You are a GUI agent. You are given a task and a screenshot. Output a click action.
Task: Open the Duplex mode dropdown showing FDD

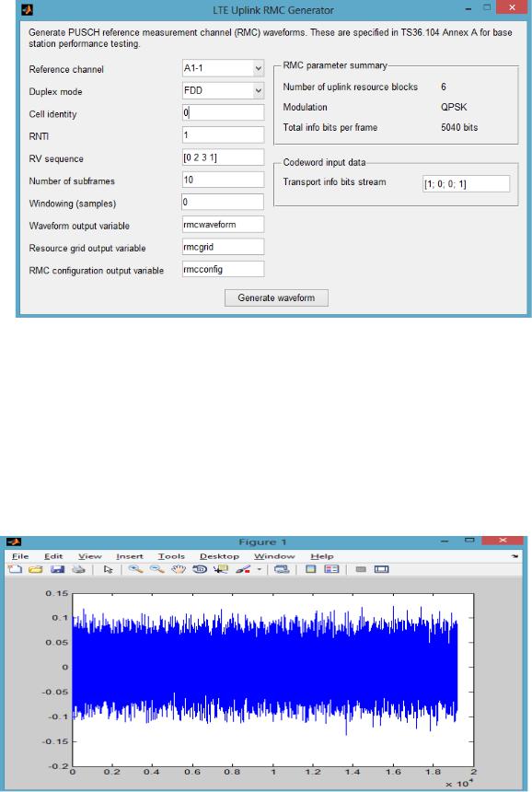tap(223, 91)
